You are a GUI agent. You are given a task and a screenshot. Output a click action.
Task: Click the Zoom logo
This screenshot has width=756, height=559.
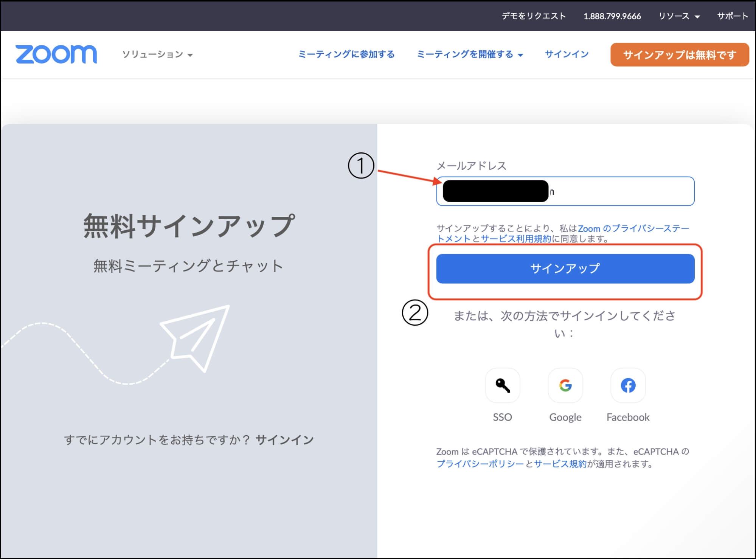click(x=56, y=54)
